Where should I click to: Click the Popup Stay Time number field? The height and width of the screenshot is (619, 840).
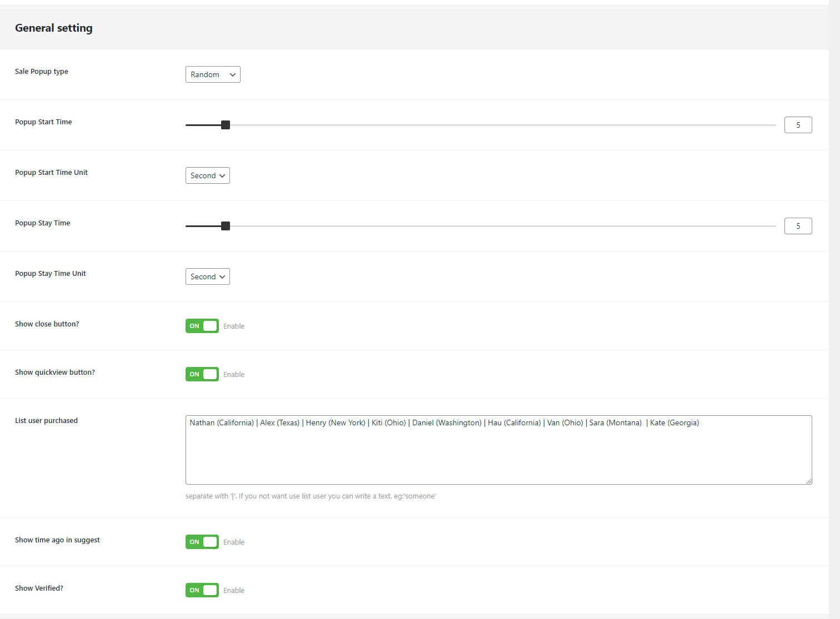(798, 226)
